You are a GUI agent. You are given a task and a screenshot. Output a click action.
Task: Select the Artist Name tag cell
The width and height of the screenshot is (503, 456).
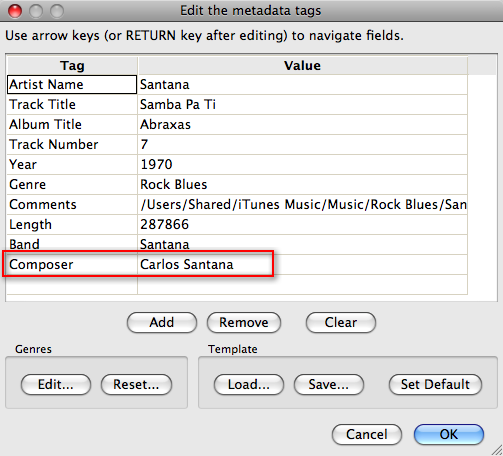coord(72,84)
